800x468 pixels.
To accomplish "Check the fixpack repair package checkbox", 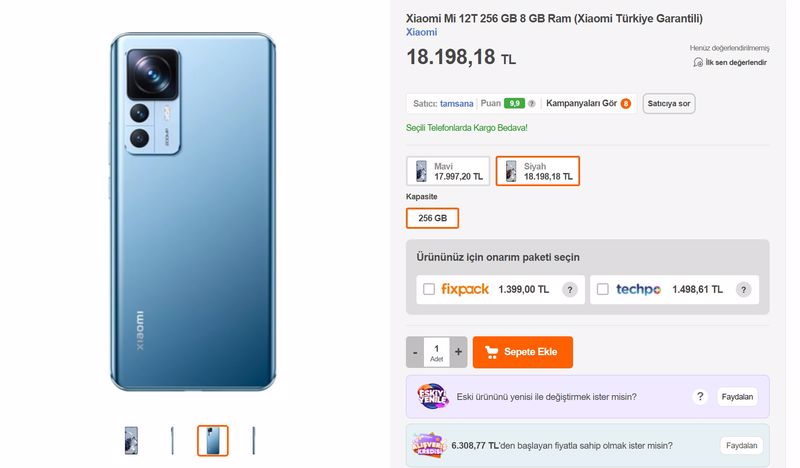I will tap(429, 289).
